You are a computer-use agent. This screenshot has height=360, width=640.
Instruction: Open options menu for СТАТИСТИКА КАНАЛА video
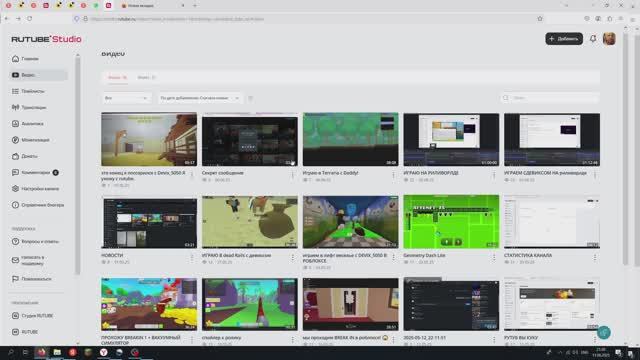coord(595,258)
